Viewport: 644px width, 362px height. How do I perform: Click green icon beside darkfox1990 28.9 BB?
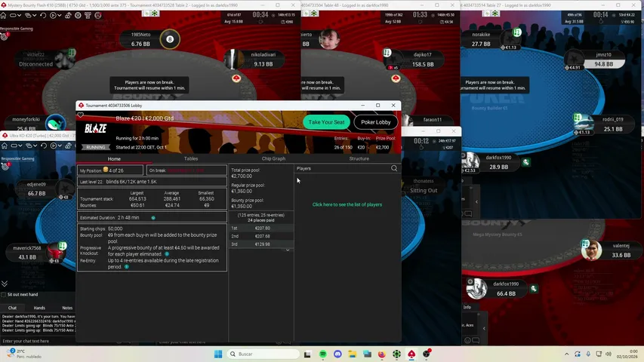(x=525, y=162)
